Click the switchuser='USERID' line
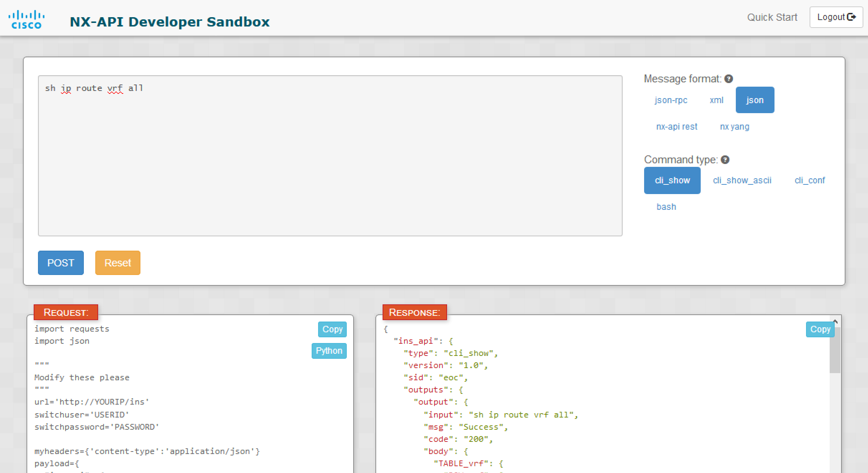This screenshot has height=473, width=868. [x=81, y=415]
